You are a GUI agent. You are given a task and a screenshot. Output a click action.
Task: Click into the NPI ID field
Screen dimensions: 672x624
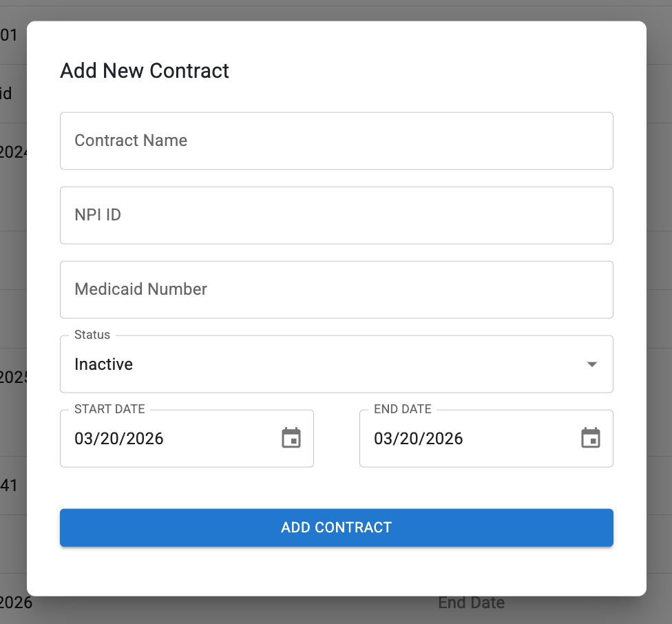coord(336,215)
